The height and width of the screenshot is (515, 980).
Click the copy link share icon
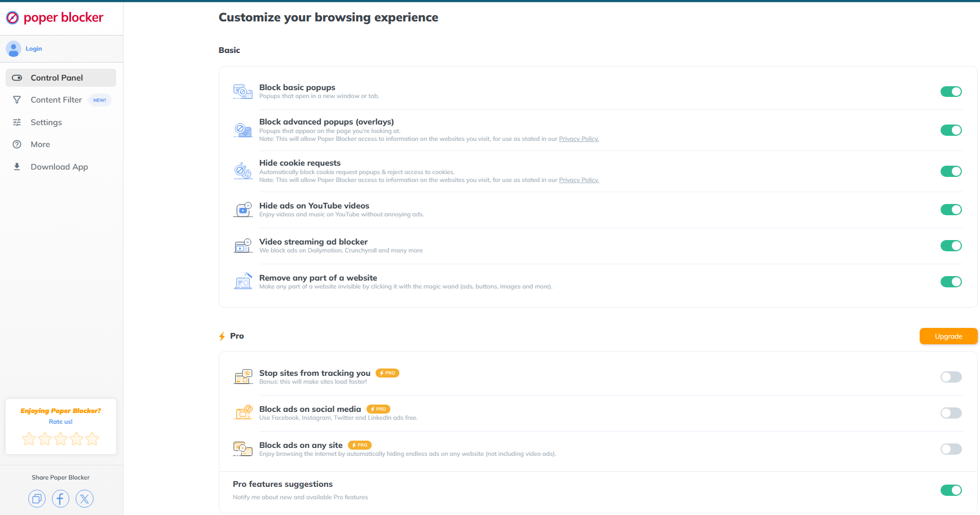(x=37, y=499)
